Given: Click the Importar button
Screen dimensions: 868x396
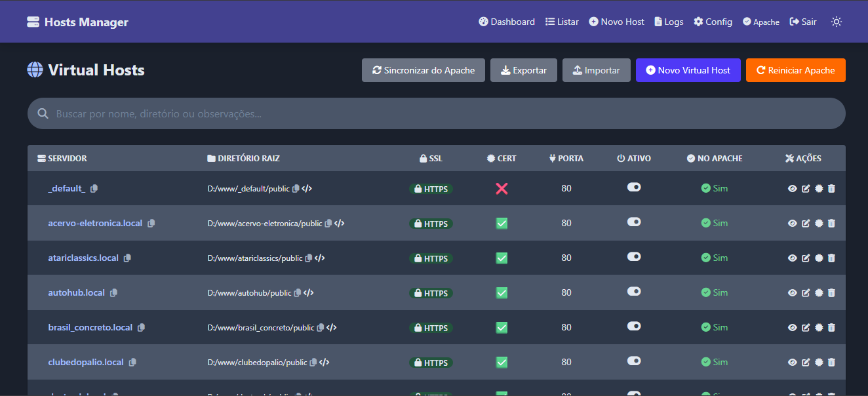Looking at the screenshot, I should tap(597, 70).
